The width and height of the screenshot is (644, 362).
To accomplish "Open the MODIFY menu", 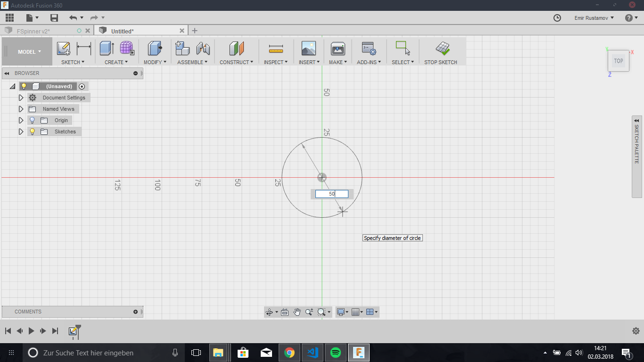I will pyautogui.click(x=155, y=62).
